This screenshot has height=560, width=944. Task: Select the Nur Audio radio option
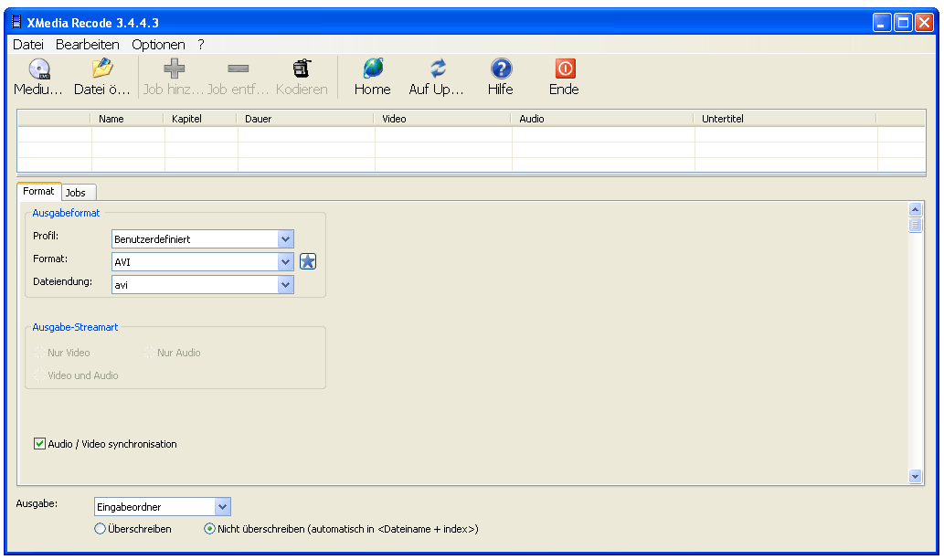coord(149,353)
